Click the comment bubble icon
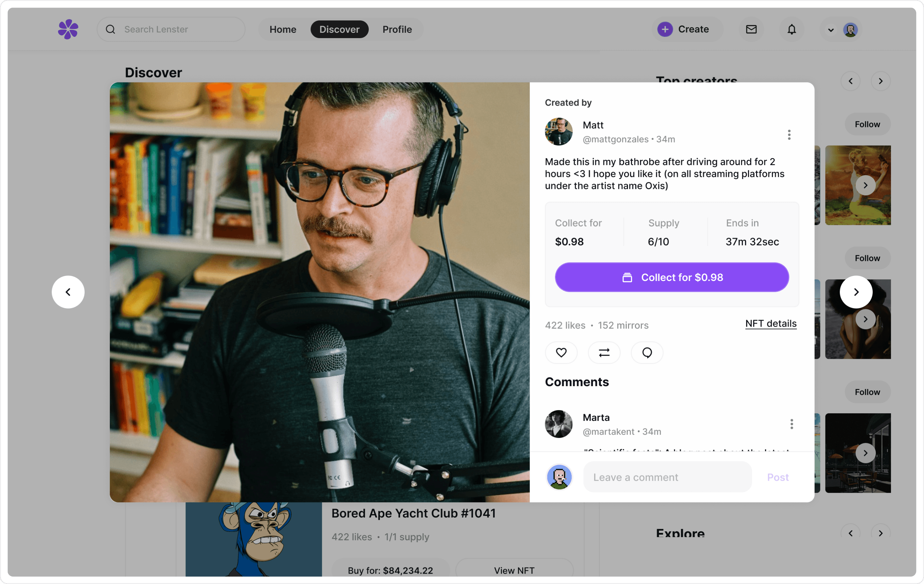The image size is (924, 584). [647, 352]
